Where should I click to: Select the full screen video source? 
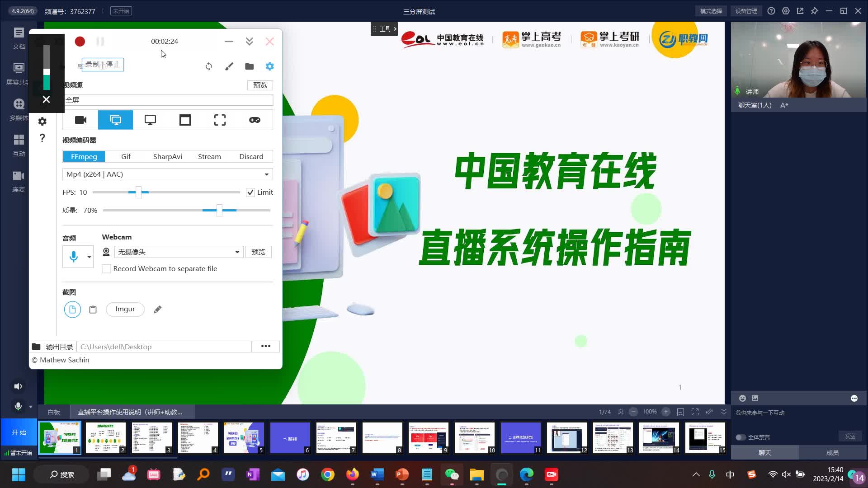pos(116,120)
